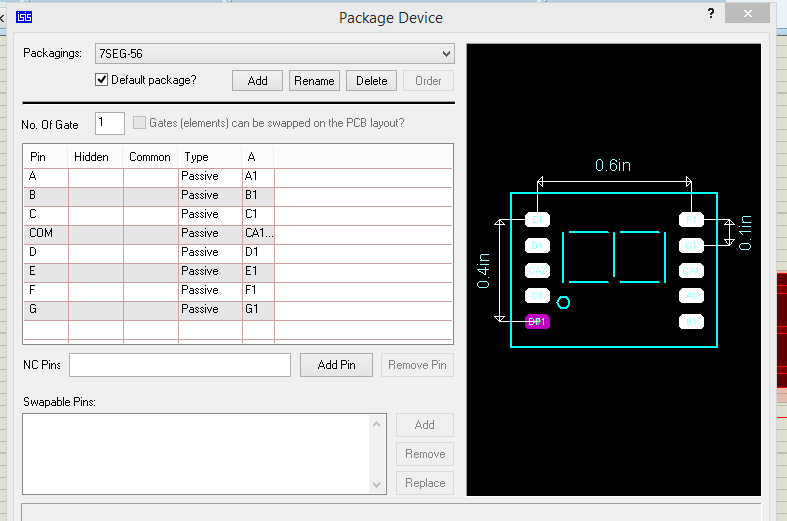
Task: Click the G1 pad in package preview
Action: [691, 245]
